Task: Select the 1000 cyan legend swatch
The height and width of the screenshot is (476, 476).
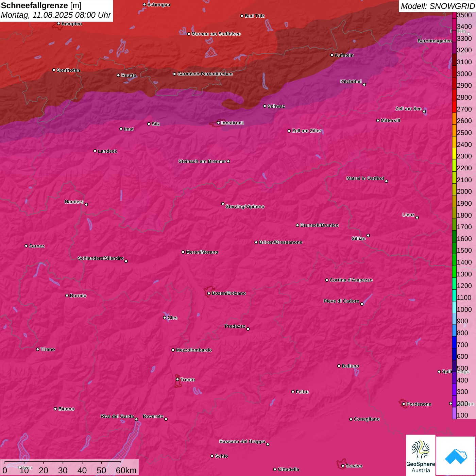Action: pos(454,307)
